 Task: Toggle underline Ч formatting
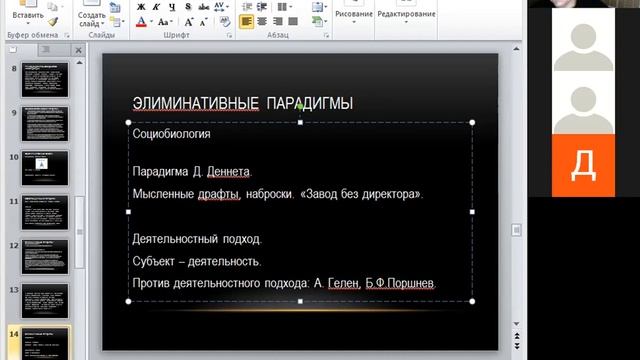pos(172,7)
